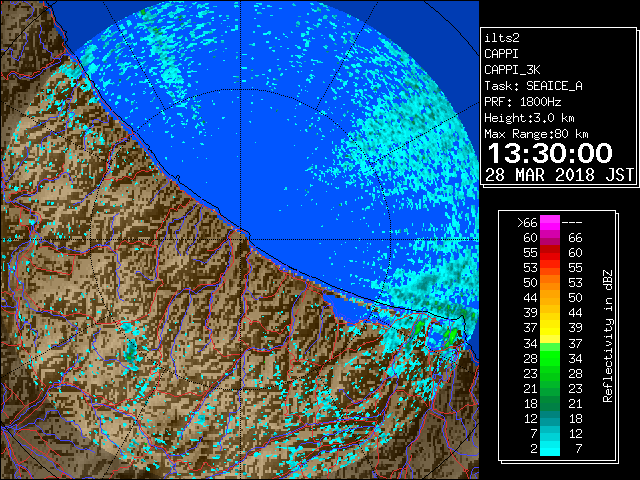Click the "Reflectivity in dBZ" legend title

tap(608, 336)
